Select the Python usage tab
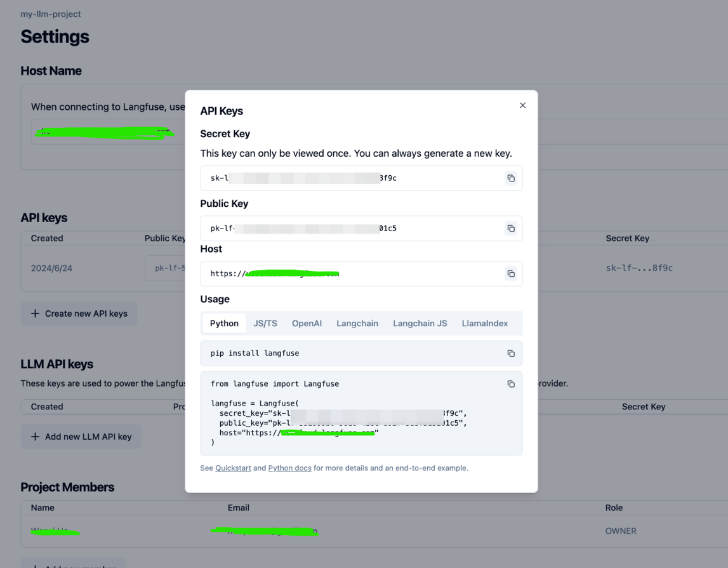 224,324
